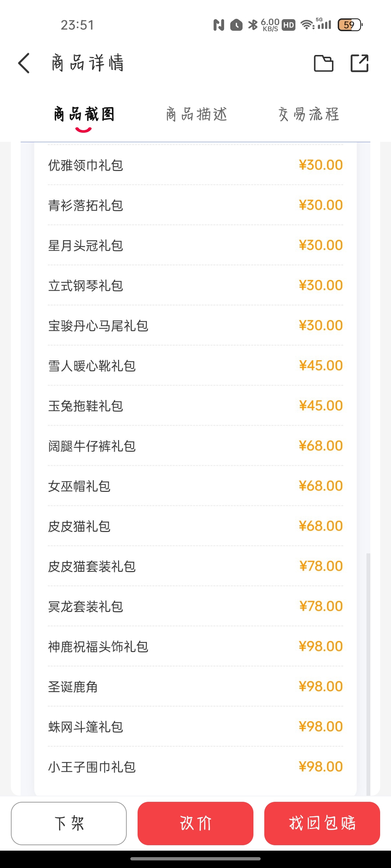The height and width of the screenshot is (868, 391).
Task: Tap the back arrow icon
Action: coord(24,63)
